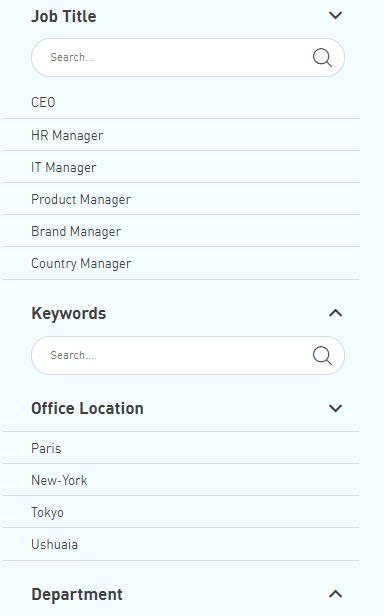This screenshot has height=616, width=383.
Task: Click the Department section heading
Action: click(77, 594)
